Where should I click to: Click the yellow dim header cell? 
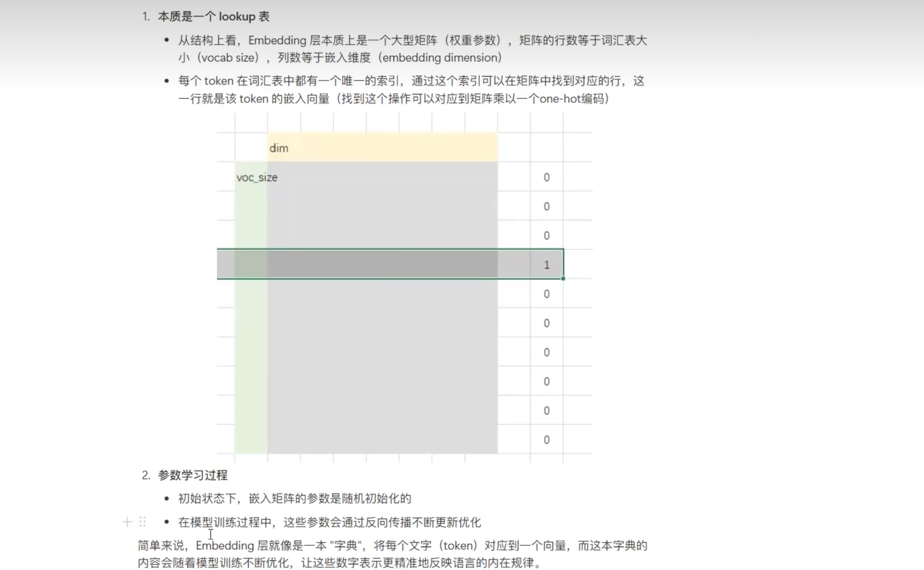click(382, 148)
